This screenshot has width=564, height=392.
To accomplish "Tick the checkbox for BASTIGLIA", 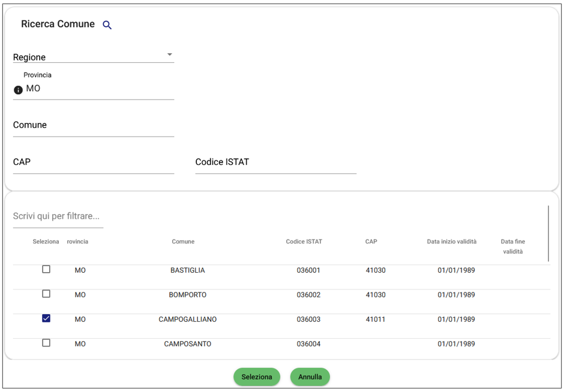I will click(x=46, y=270).
